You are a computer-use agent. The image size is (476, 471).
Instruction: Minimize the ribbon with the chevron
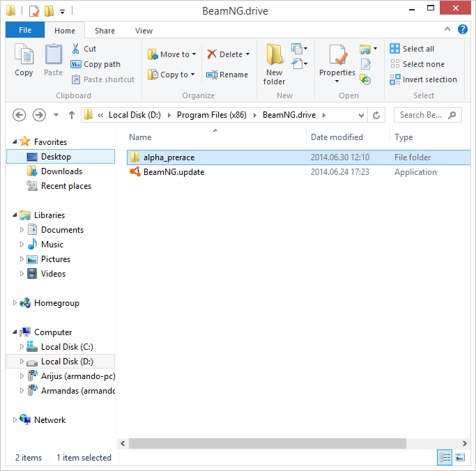coord(447,29)
